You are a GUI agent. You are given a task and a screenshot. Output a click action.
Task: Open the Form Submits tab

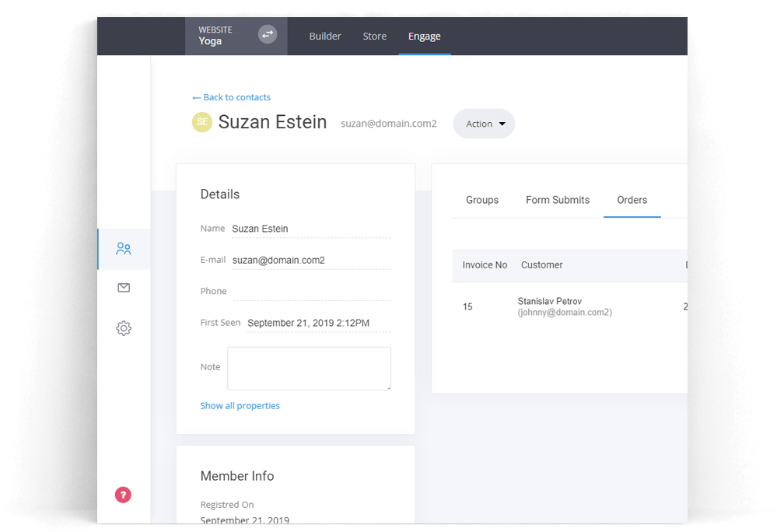[557, 200]
